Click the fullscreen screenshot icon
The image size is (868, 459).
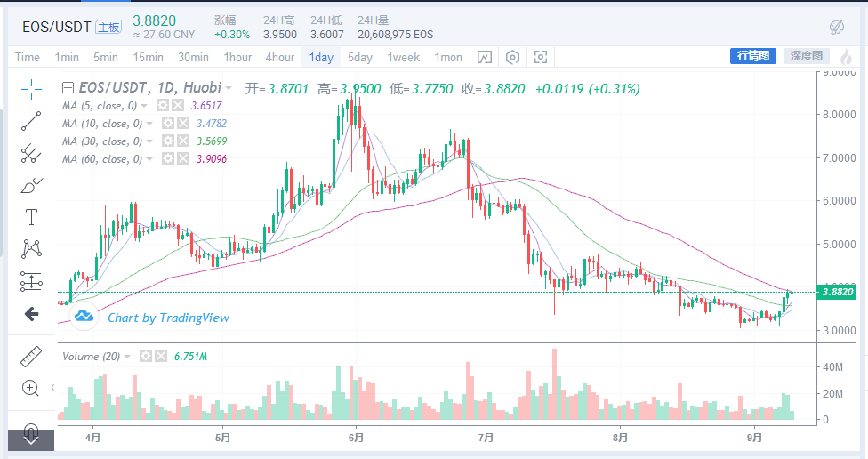point(541,57)
